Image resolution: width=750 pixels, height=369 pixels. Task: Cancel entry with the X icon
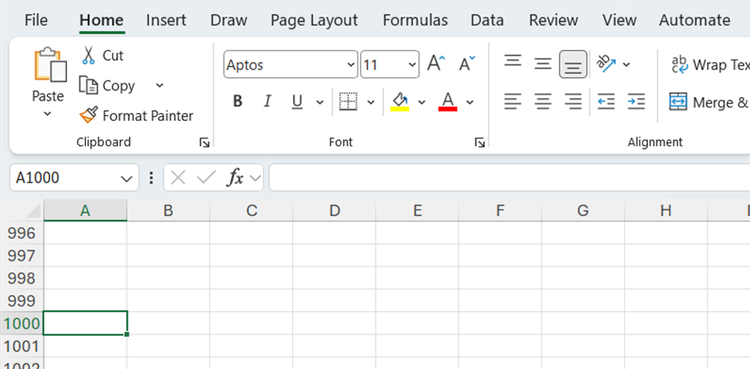click(x=178, y=178)
